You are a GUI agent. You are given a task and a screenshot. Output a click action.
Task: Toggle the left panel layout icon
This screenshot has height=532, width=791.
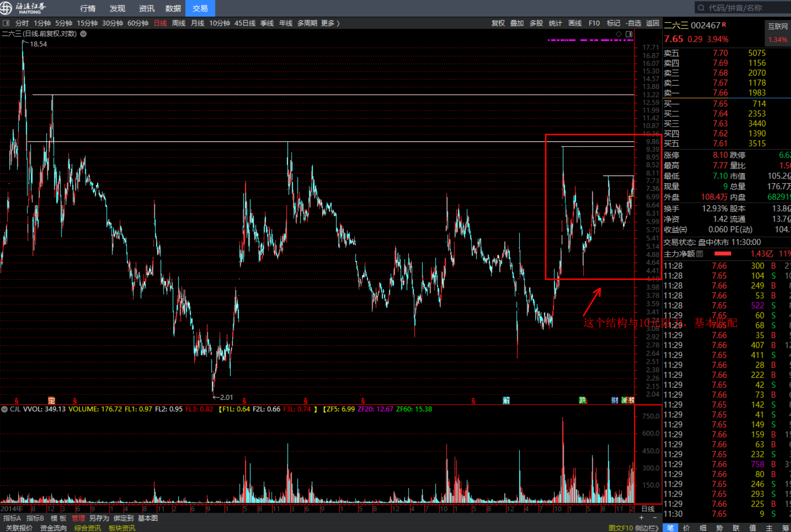[6, 23]
